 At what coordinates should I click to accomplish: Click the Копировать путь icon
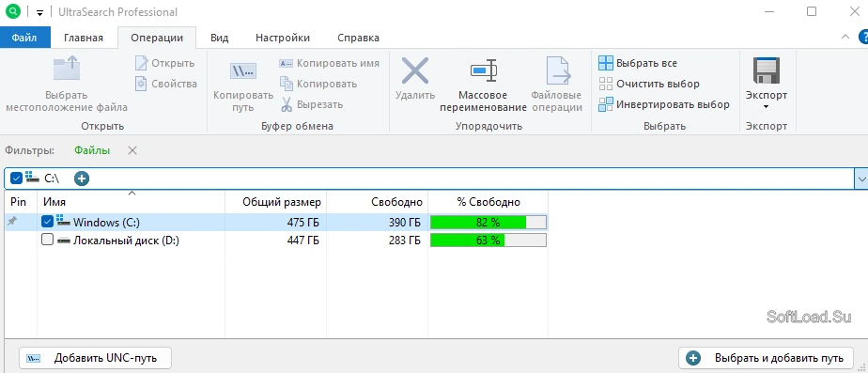pos(243,70)
